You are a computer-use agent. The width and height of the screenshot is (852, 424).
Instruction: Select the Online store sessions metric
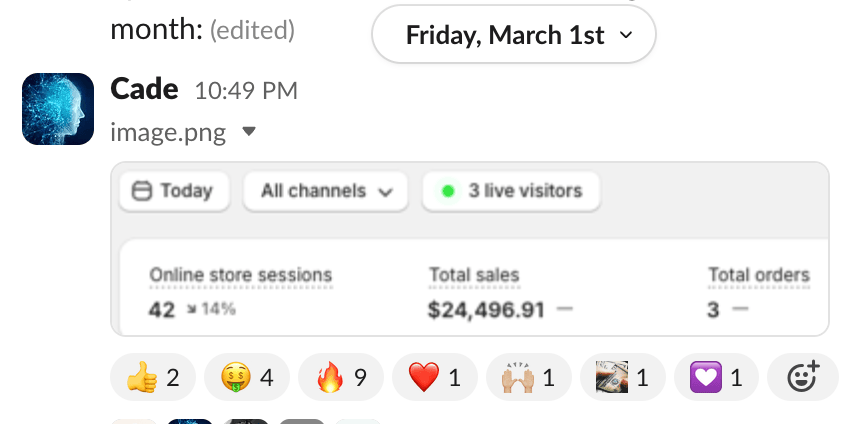[x=240, y=275]
